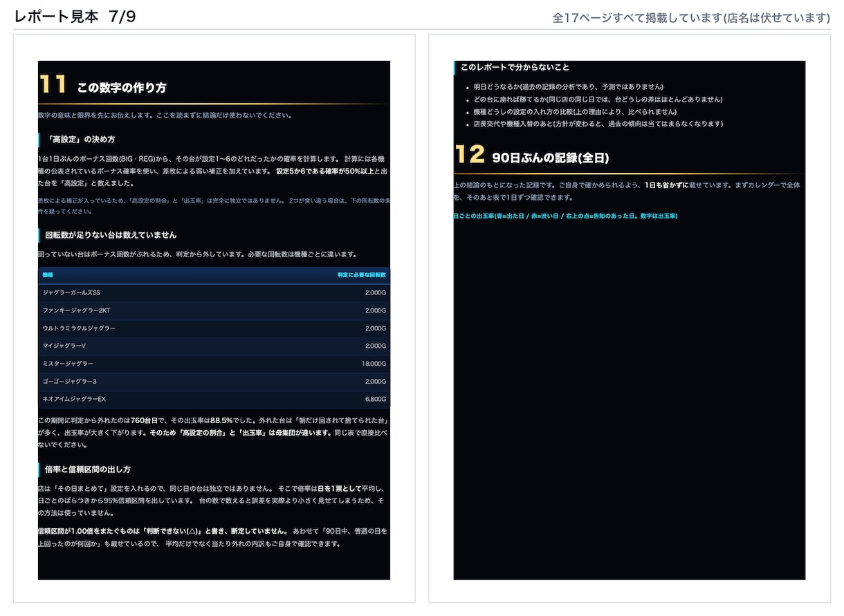Open the left report page thumbnail
The image size is (844, 616).
point(214,320)
